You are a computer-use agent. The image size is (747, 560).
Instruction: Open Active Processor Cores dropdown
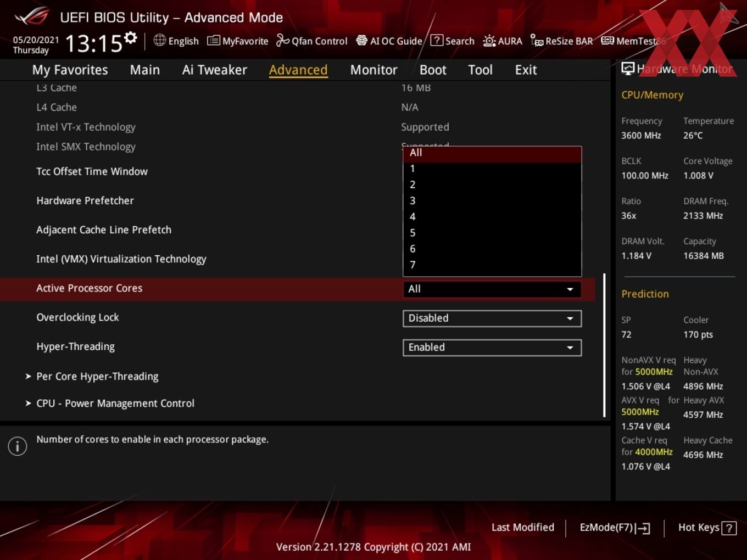coord(492,289)
